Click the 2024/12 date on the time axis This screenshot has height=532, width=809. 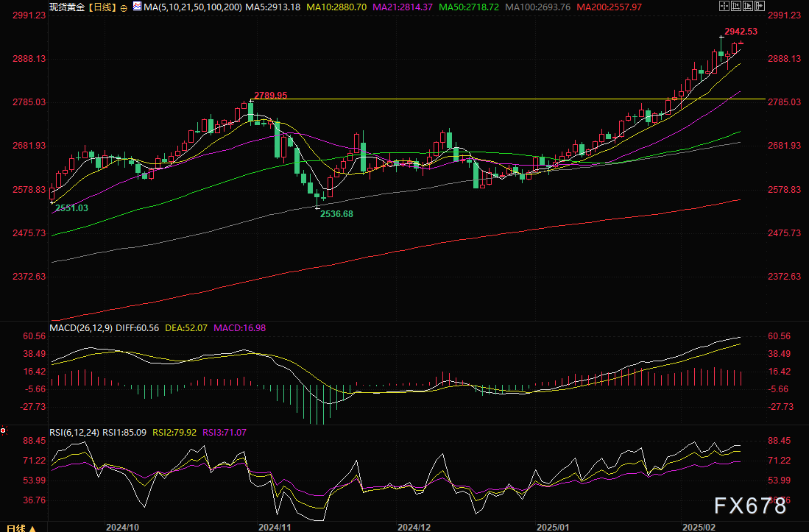pyautogui.click(x=414, y=528)
